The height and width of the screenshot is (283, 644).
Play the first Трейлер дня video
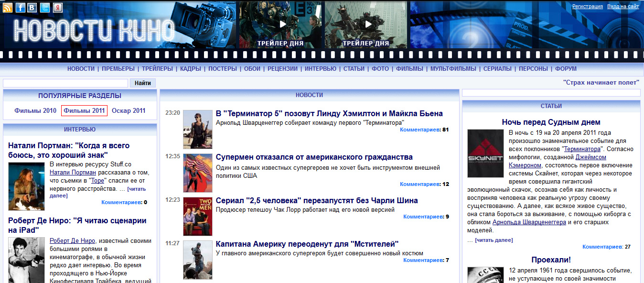(x=280, y=24)
